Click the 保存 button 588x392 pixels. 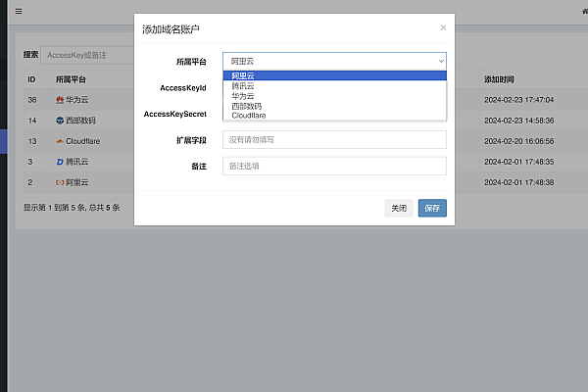click(x=432, y=208)
